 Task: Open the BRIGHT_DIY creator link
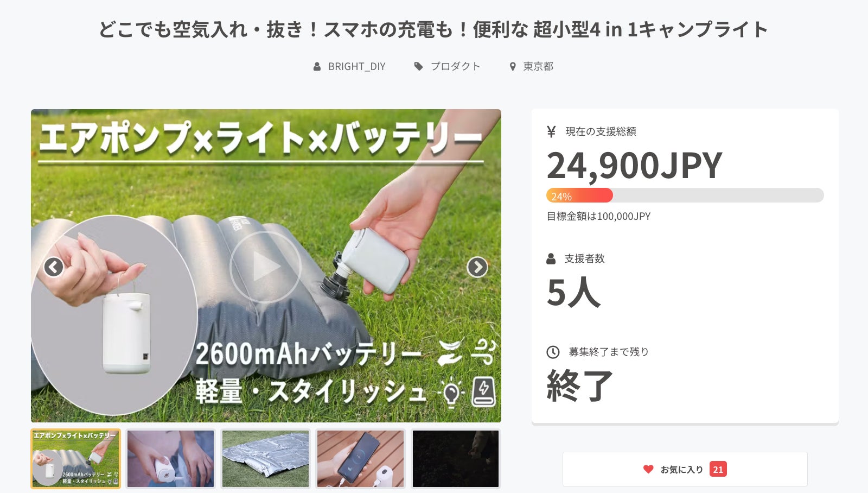coord(356,66)
